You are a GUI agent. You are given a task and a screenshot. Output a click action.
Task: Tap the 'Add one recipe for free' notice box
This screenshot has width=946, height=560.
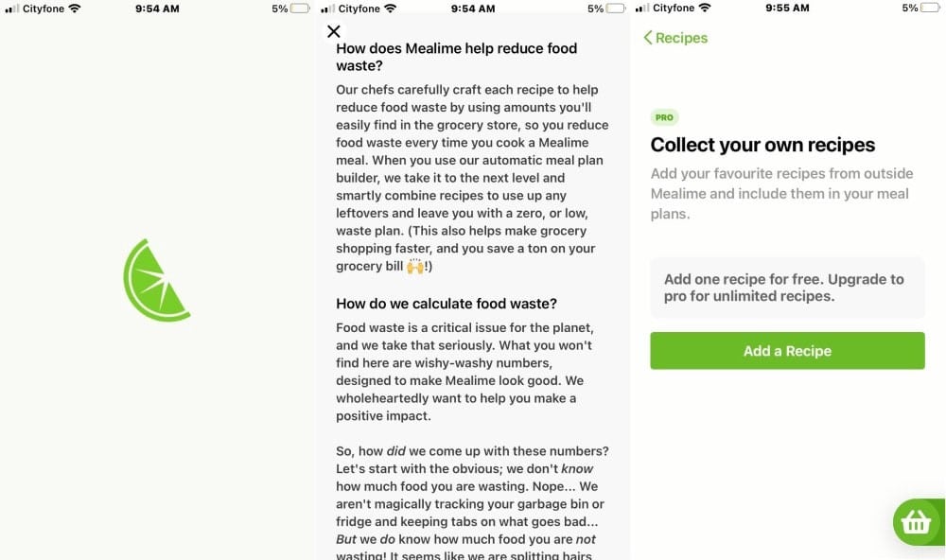pos(787,288)
